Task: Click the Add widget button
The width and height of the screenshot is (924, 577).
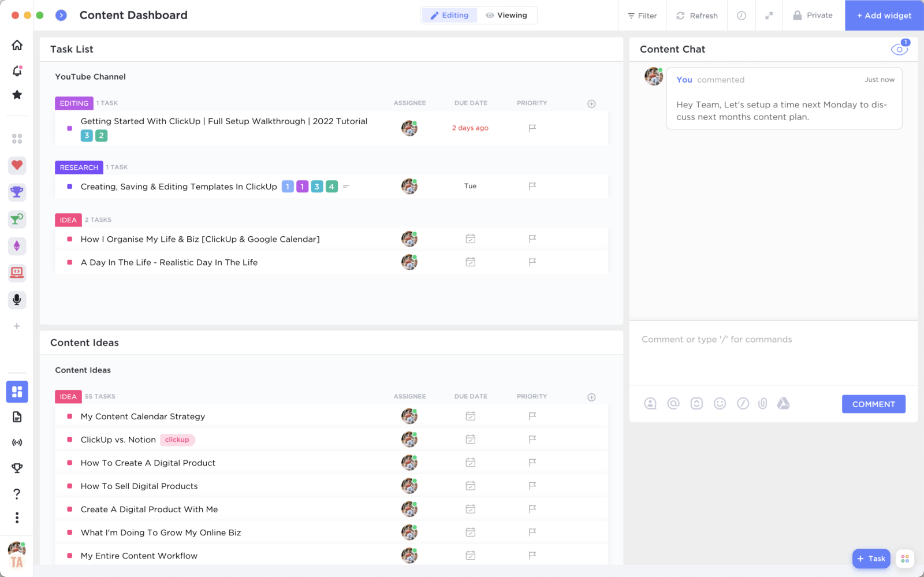Action: [x=884, y=16]
